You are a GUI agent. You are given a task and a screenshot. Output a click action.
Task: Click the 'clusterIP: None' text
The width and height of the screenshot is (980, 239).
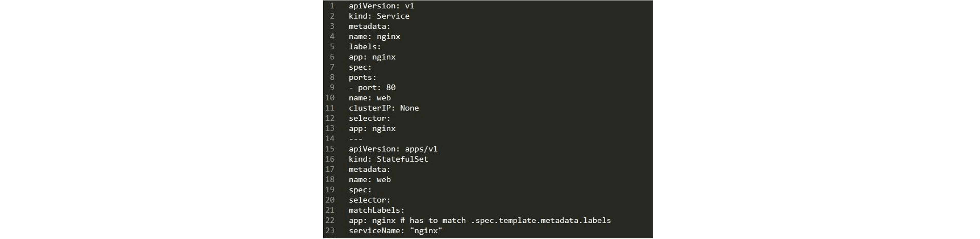384,108
